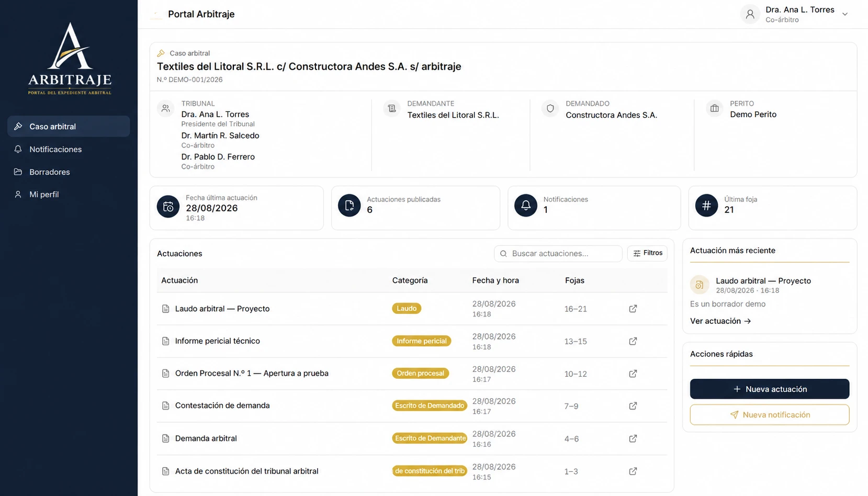Go to Notificaciones in sidebar

(x=69, y=149)
